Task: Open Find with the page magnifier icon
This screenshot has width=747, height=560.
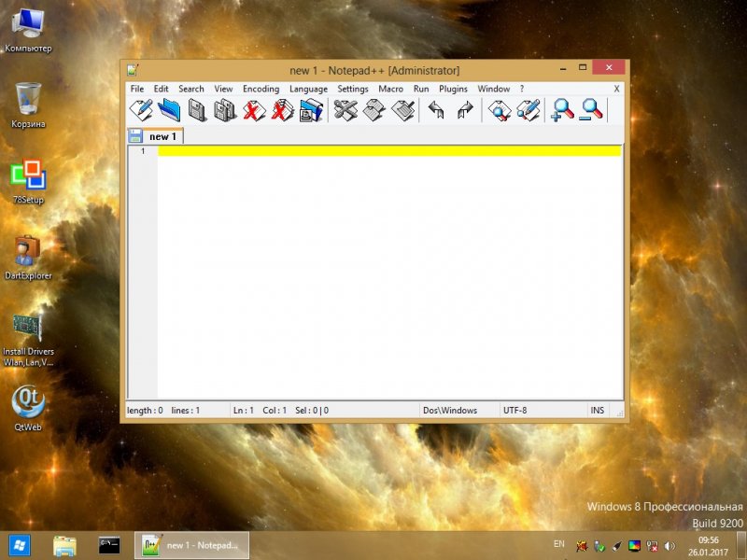Action: (x=500, y=110)
